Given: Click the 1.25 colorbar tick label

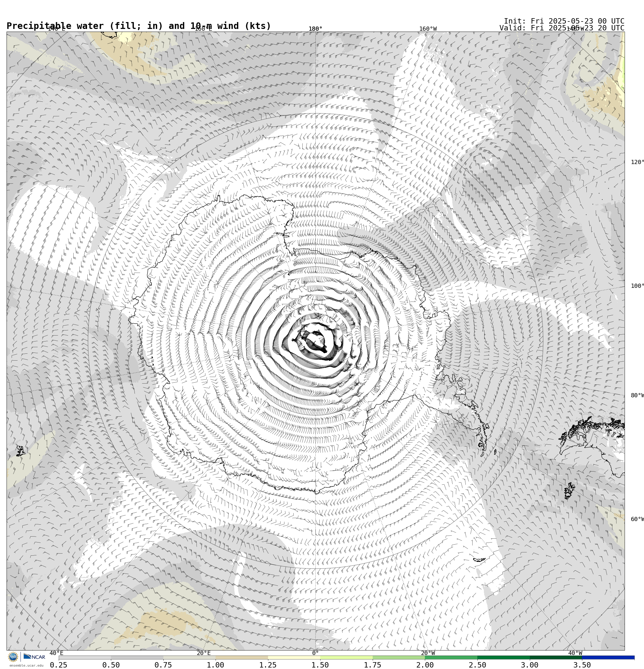Looking at the screenshot, I should [268, 665].
